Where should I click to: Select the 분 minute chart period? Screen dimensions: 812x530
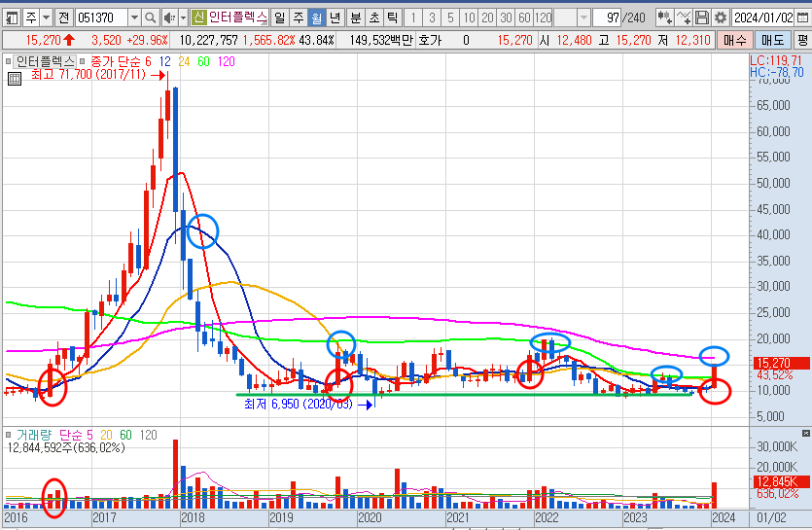[x=356, y=18]
